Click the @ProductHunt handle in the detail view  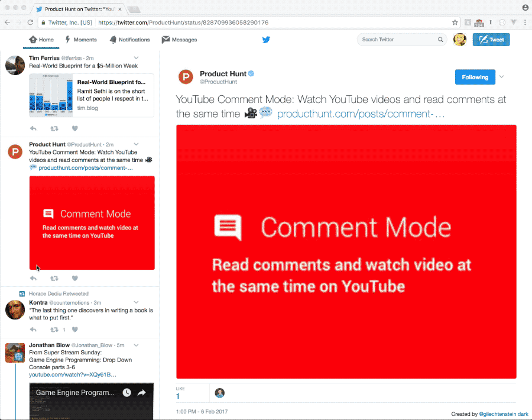pos(219,82)
